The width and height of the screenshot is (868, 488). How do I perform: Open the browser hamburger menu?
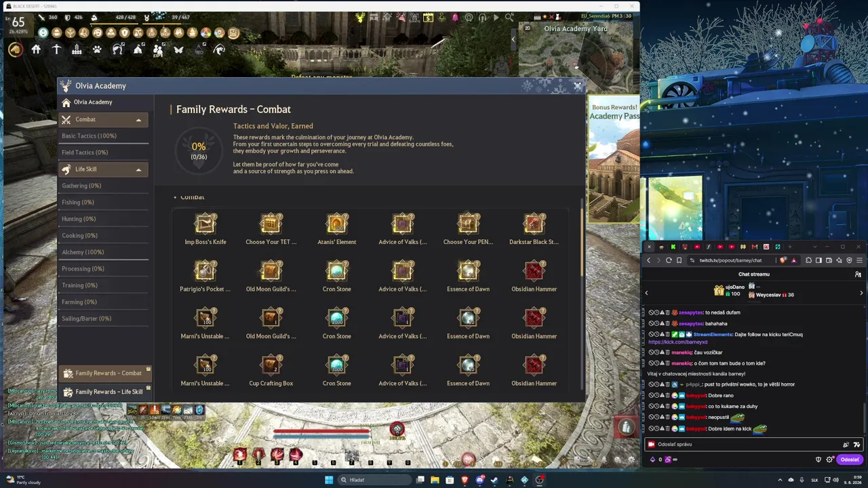(x=859, y=260)
